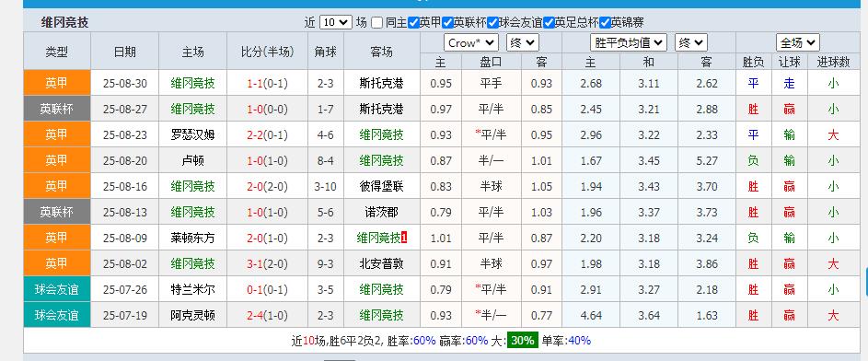Click the 单率 40% summary value
This screenshot has width=868, height=361.
pos(580,341)
